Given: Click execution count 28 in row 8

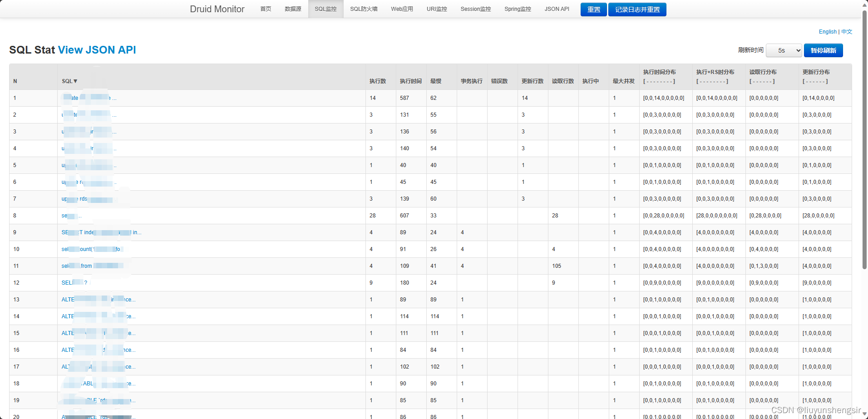Looking at the screenshot, I should (x=373, y=216).
